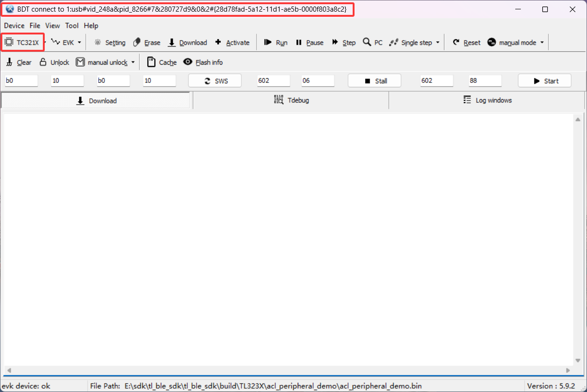Click the "Version : 5.9.2" status text
This screenshot has width=587, height=392.
(x=551, y=386)
